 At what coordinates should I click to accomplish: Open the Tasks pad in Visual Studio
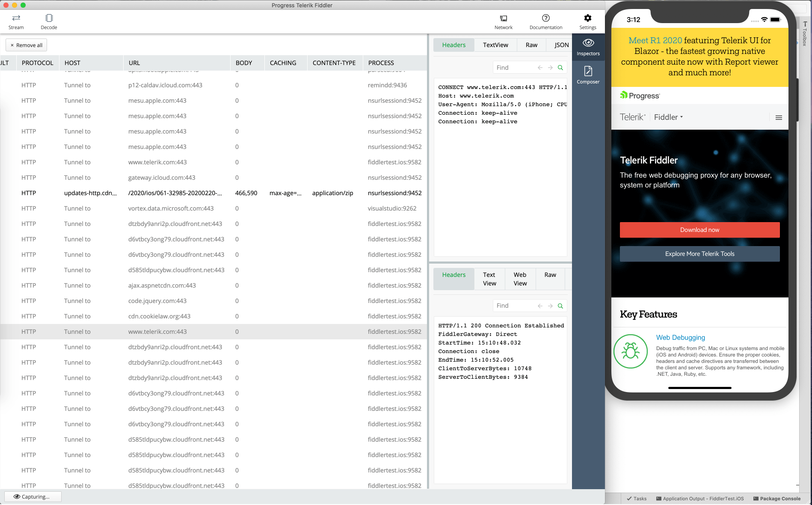637,499
